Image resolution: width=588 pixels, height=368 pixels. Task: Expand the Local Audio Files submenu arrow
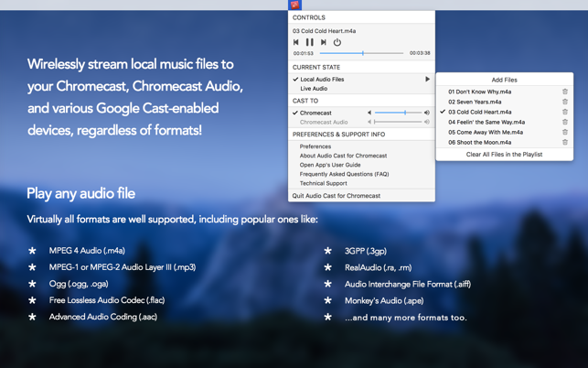coord(427,80)
